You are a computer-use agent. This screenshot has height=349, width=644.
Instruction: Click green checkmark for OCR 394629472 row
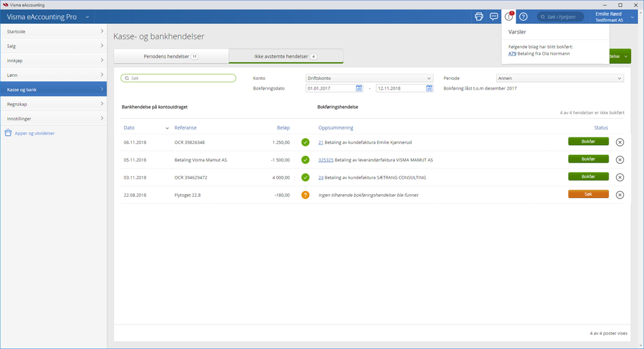point(305,177)
